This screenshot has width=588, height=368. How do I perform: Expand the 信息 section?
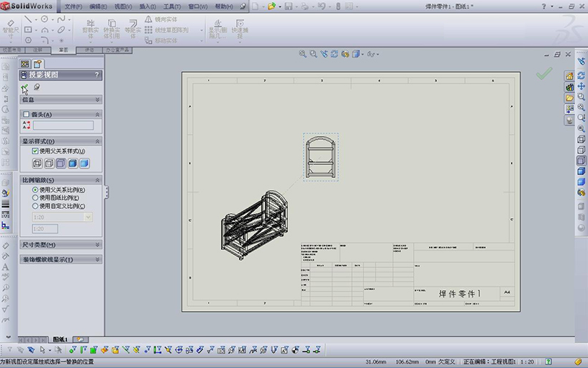[x=97, y=99]
